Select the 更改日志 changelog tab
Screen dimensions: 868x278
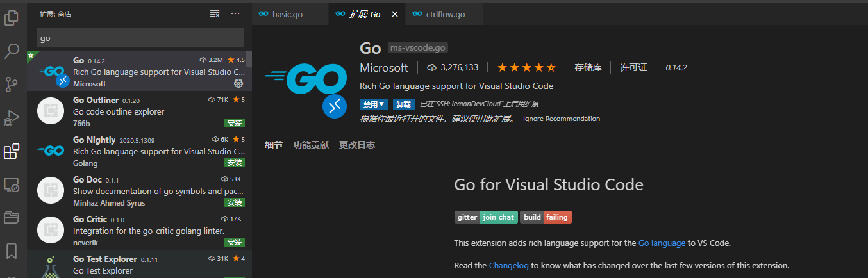(x=357, y=145)
